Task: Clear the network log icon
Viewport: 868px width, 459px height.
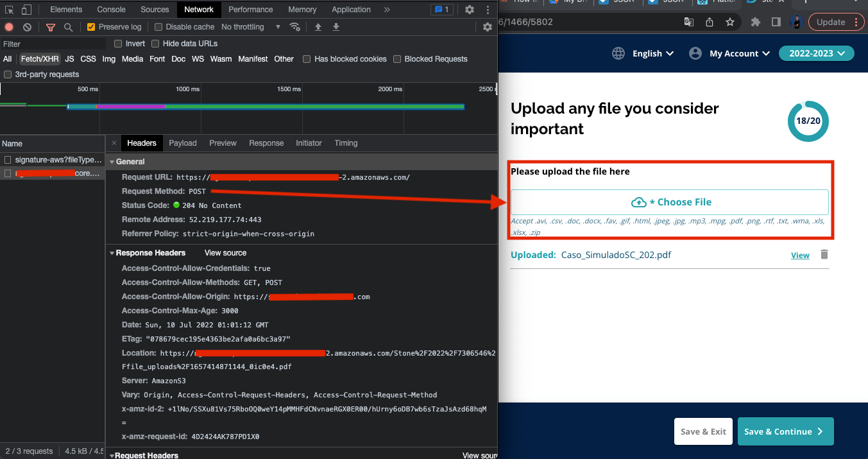Action: 27,27
